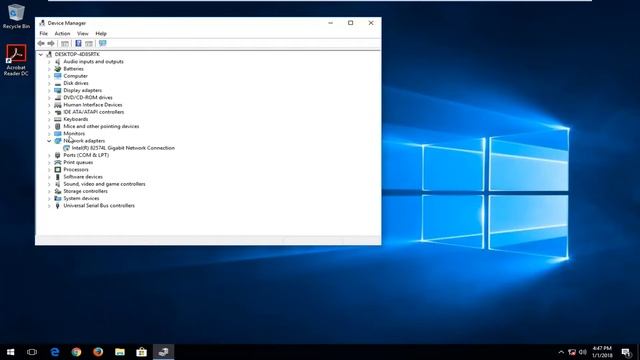Click the Forward arrow toolbar icon

pyautogui.click(x=51, y=43)
